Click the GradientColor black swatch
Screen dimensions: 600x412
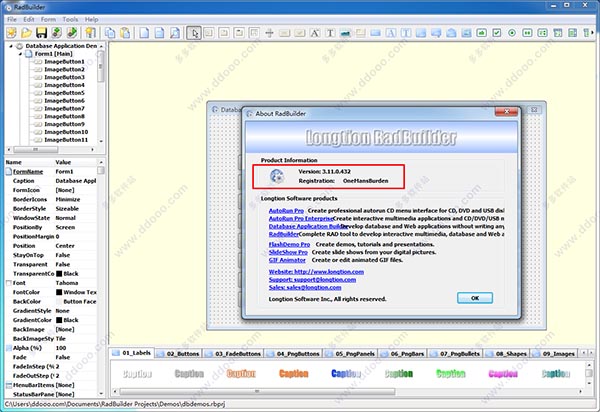(x=59, y=320)
